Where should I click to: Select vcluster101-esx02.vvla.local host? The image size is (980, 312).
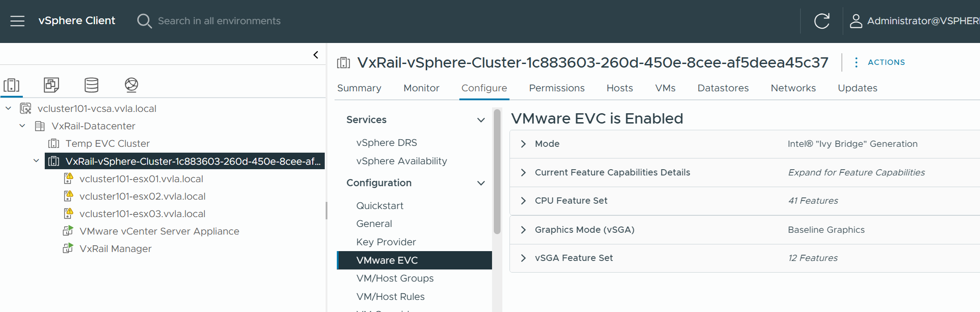[x=142, y=196]
